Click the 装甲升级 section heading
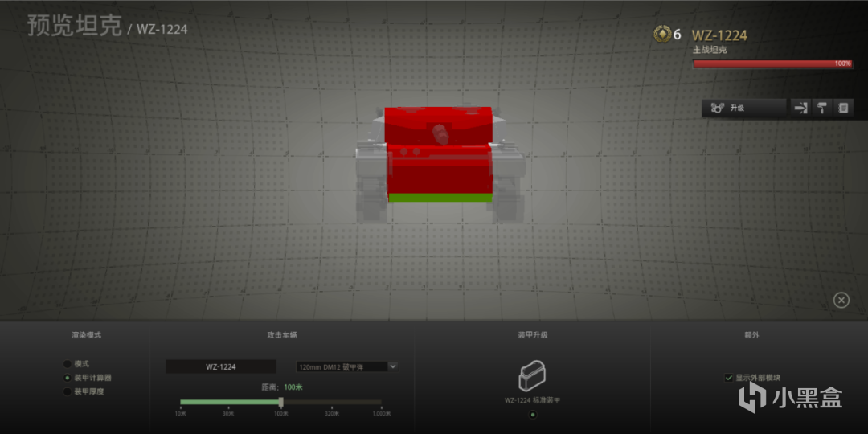This screenshot has width=868, height=434. click(533, 335)
